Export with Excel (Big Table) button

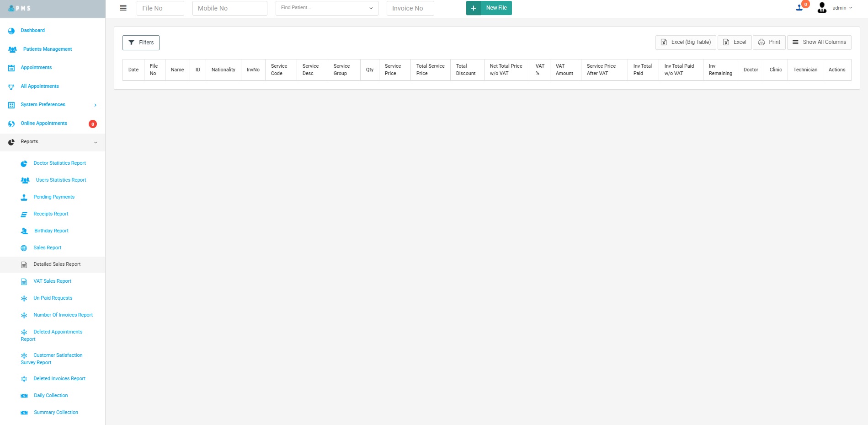coord(686,42)
